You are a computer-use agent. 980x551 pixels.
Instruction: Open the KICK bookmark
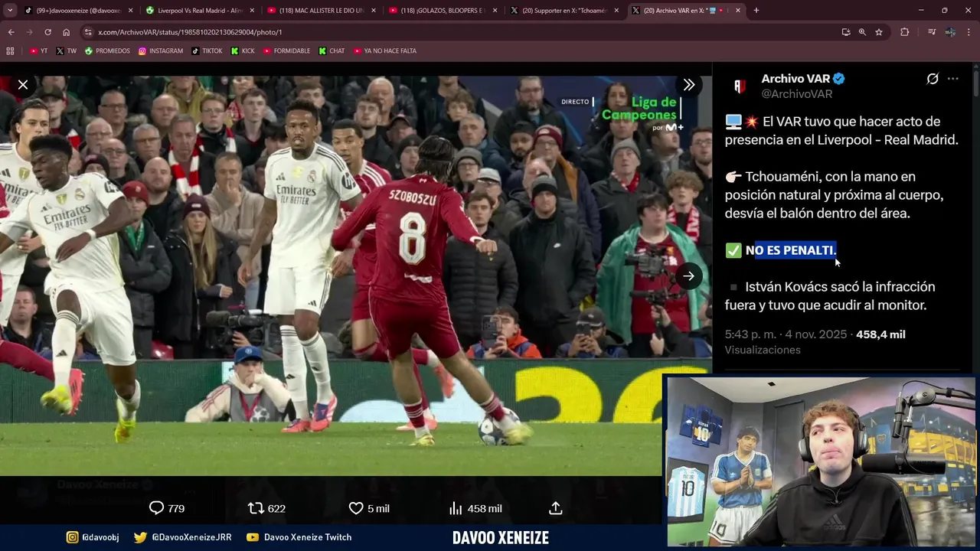[243, 51]
